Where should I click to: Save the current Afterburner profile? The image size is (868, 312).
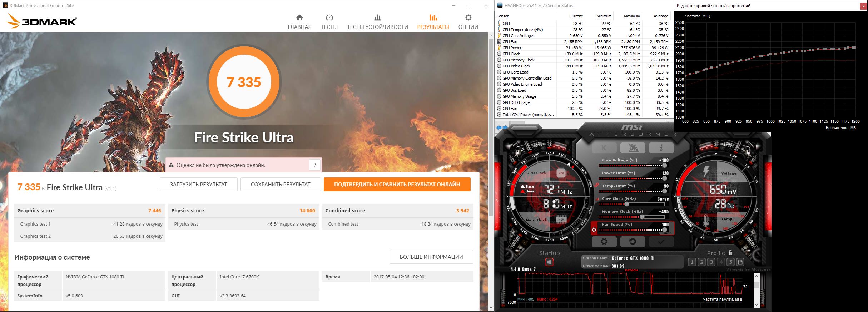[x=740, y=262]
